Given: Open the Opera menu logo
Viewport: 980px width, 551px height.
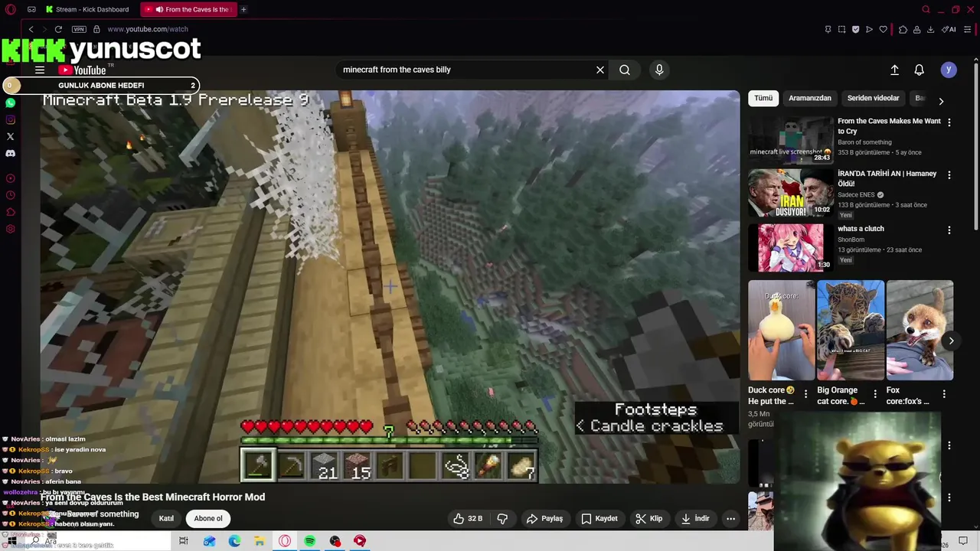Looking at the screenshot, I should (x=10, y=9).
